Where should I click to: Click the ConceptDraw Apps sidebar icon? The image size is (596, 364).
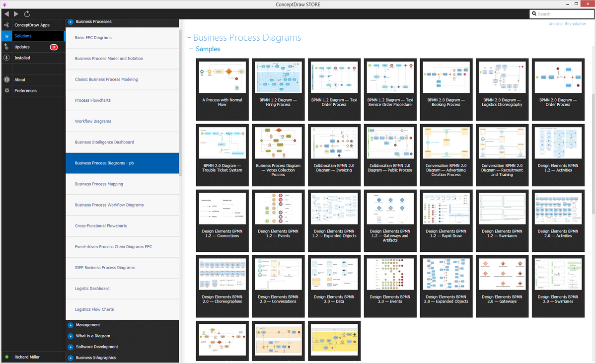6,25
